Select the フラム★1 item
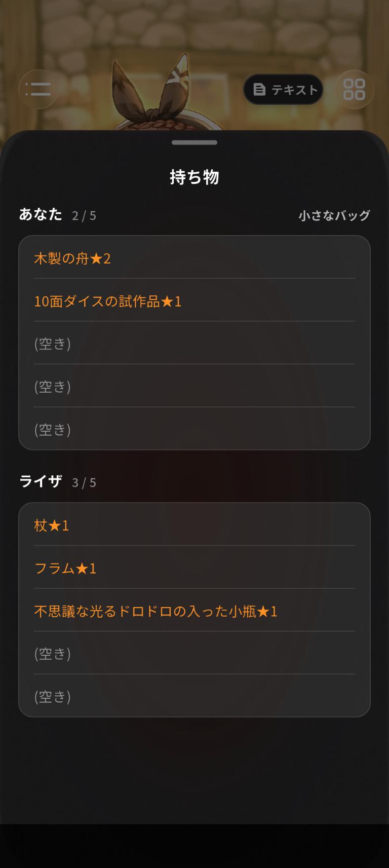Screen dimensions: 389x868 [194, 568]
